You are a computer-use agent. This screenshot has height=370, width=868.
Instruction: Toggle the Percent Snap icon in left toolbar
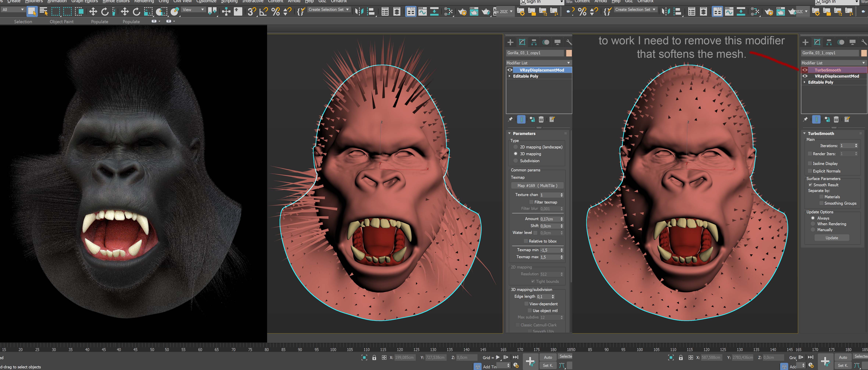(276, 12)
